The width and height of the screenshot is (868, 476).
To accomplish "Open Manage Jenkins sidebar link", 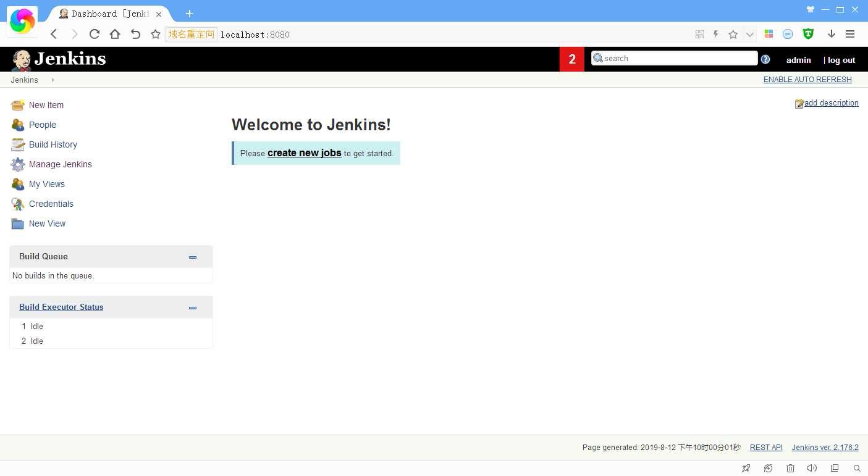I will 61,164.
